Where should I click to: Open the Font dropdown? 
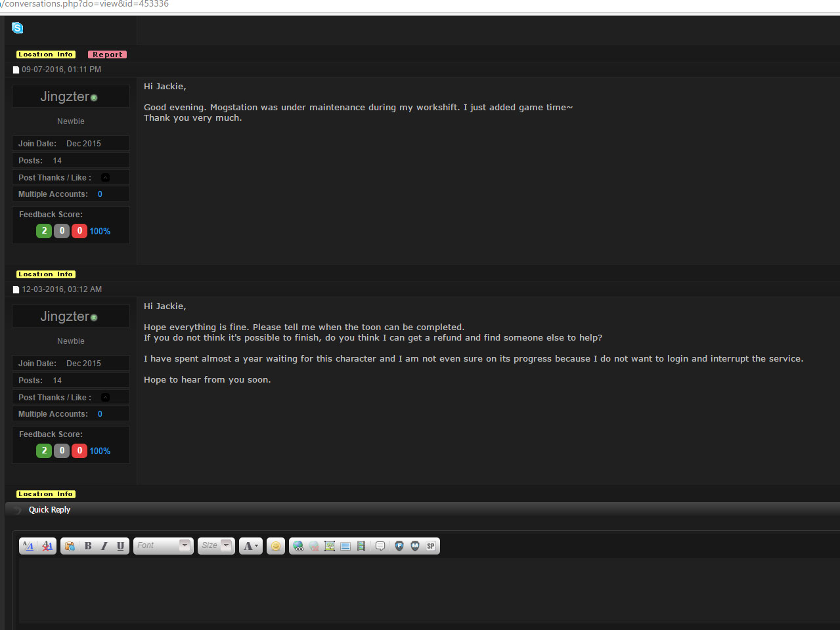[164, 546]
